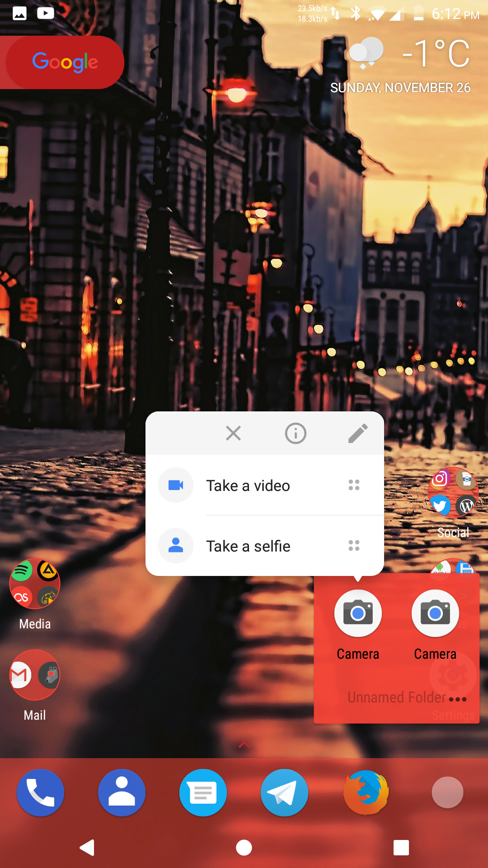488x868 pixels.
Task: Open the folder three-dot options menu
Action: pyautogui.click(x=458, y=699)
